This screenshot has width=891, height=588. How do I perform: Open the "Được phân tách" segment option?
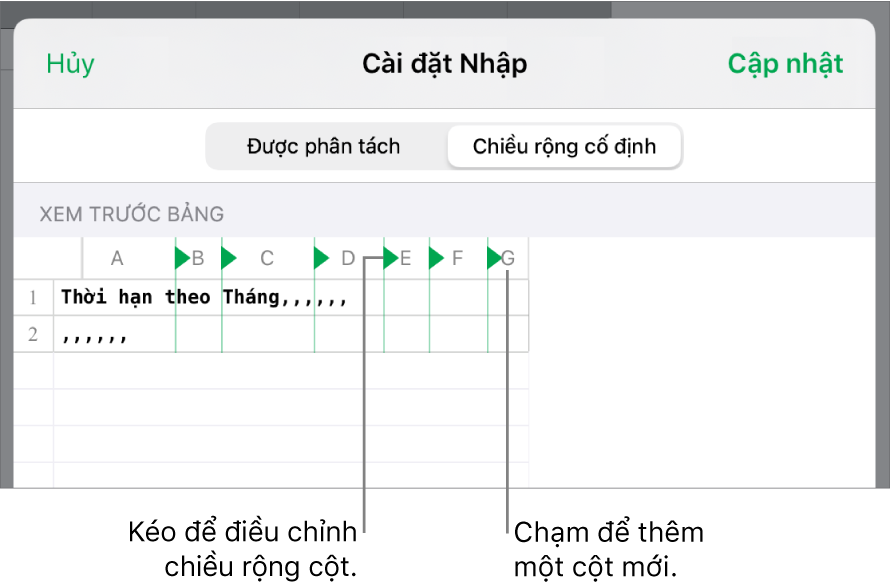(x=323, y=146)
